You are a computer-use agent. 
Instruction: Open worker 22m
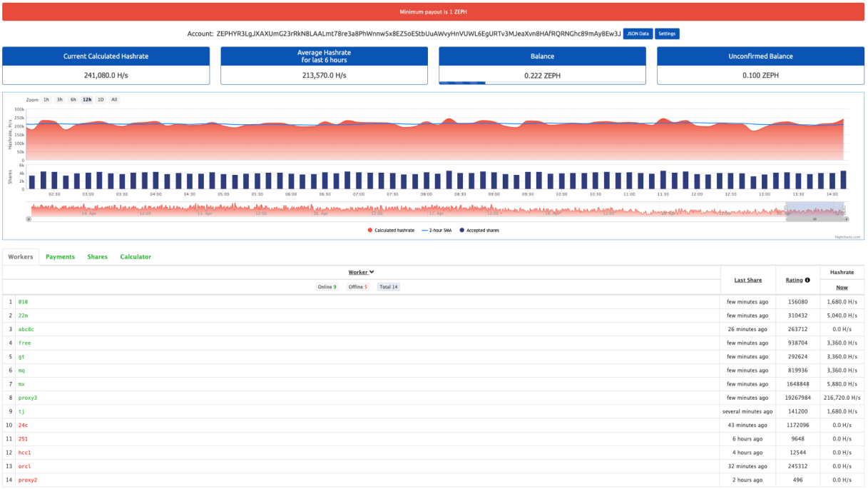[x=23, y=316]
